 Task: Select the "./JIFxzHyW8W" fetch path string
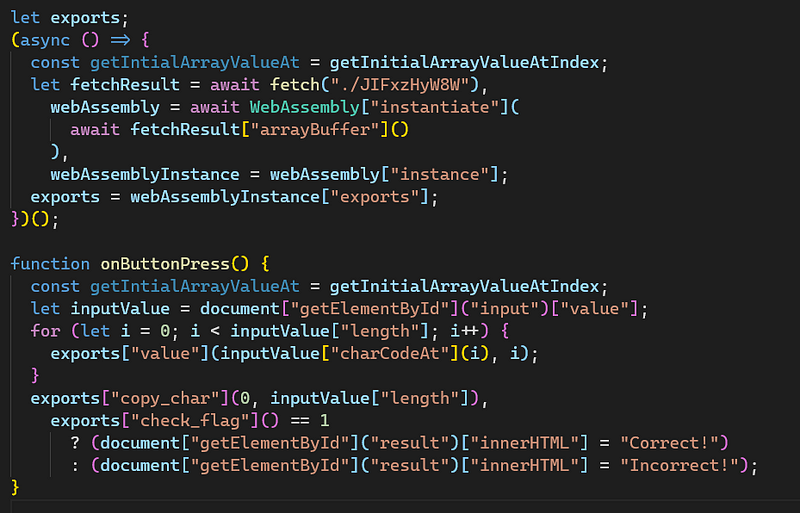tap(401, 85)
